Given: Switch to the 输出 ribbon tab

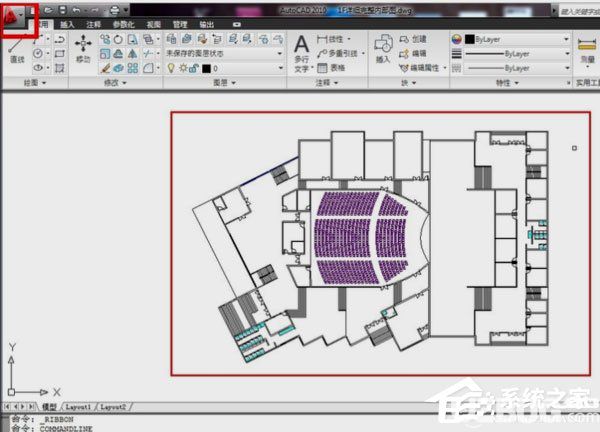Looking at the screenshot, I should [207, 24].
